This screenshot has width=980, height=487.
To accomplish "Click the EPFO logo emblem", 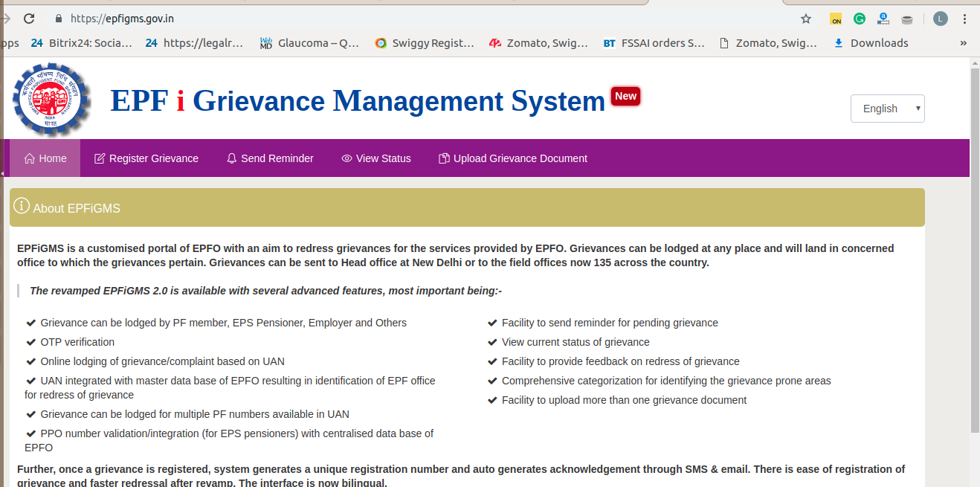I will tap(51, 99).
